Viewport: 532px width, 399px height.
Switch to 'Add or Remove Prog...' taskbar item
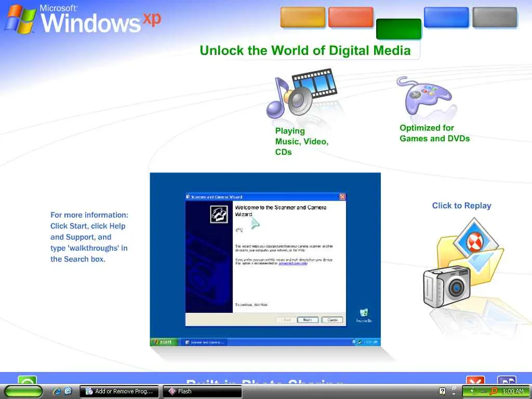coord(119,392)
